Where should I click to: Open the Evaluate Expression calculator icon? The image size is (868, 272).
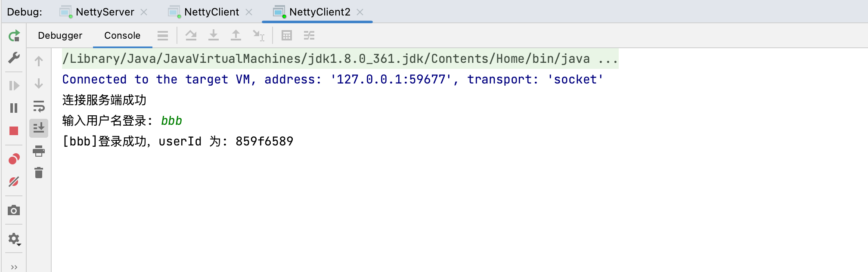[x=287, y=35]
